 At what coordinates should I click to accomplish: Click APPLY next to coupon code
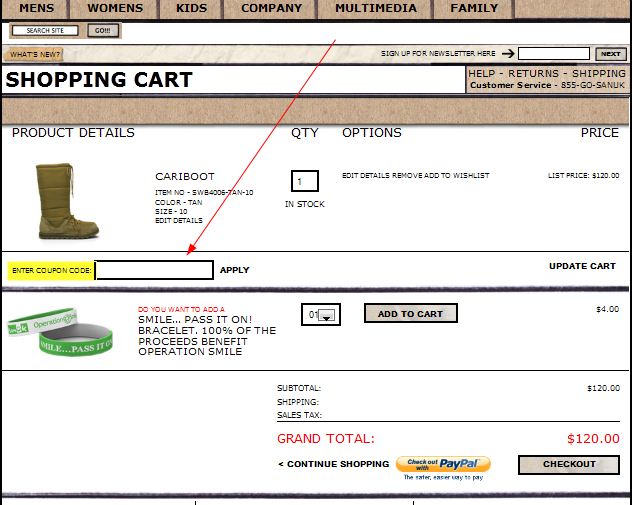coord(235,270)
